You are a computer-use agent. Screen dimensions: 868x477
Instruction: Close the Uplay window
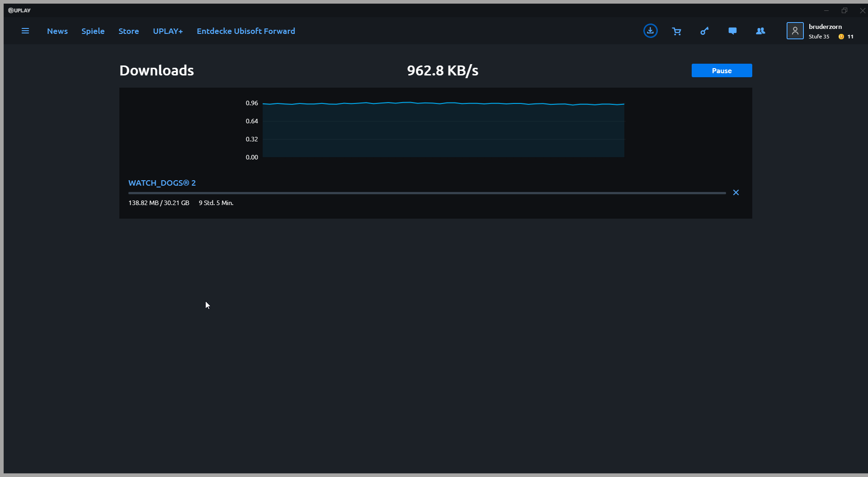(862, 10)
